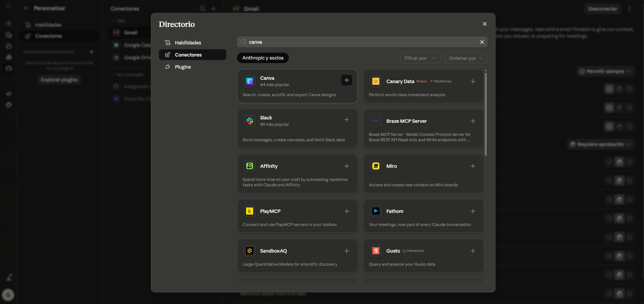Screen dimensions: 644x304
Task: Click Desconectar button in background window
Action: tap(603, 9)
